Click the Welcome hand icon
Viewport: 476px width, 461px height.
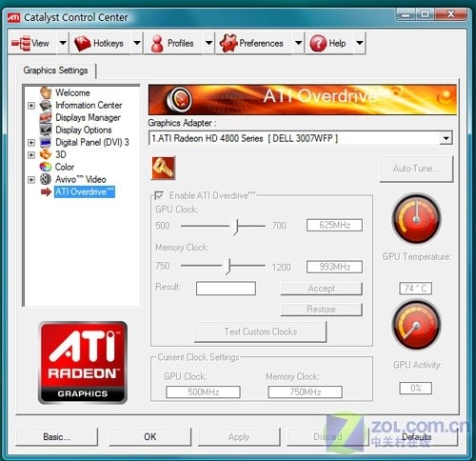coord(46,92)
